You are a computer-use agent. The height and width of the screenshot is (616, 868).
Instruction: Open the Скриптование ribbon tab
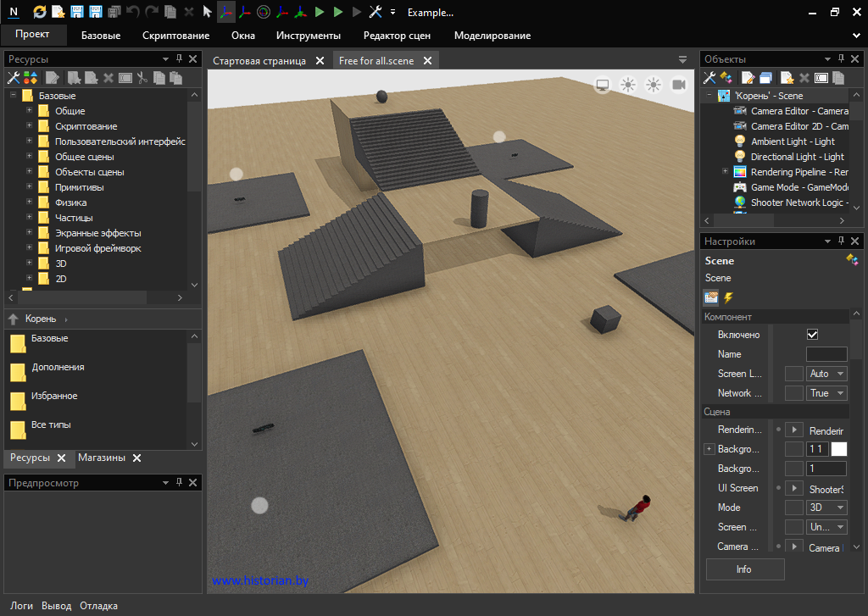coord(175,36)
